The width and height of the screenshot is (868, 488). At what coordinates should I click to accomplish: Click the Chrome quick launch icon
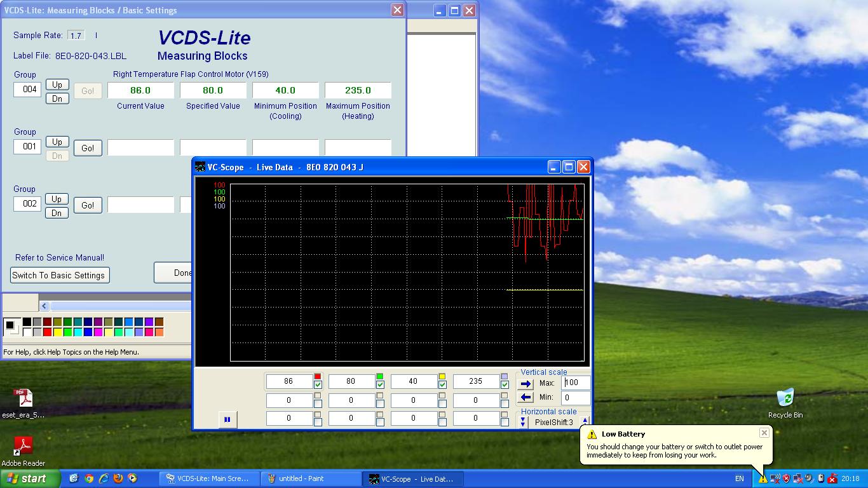(x=89, y=478)
